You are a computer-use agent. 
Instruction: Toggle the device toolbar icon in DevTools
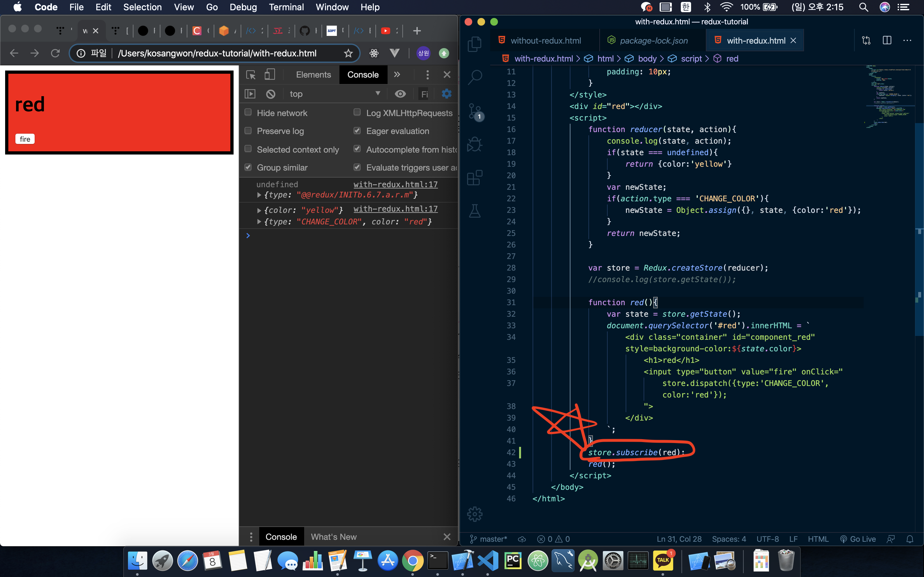[269, 74]
